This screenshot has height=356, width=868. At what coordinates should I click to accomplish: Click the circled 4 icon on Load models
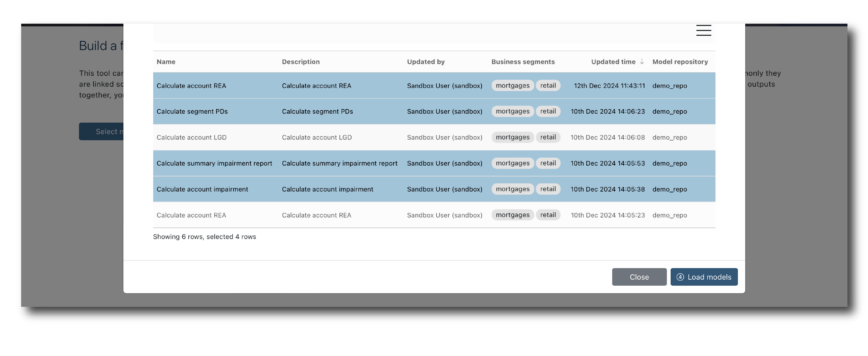click(x=680, y=277)
